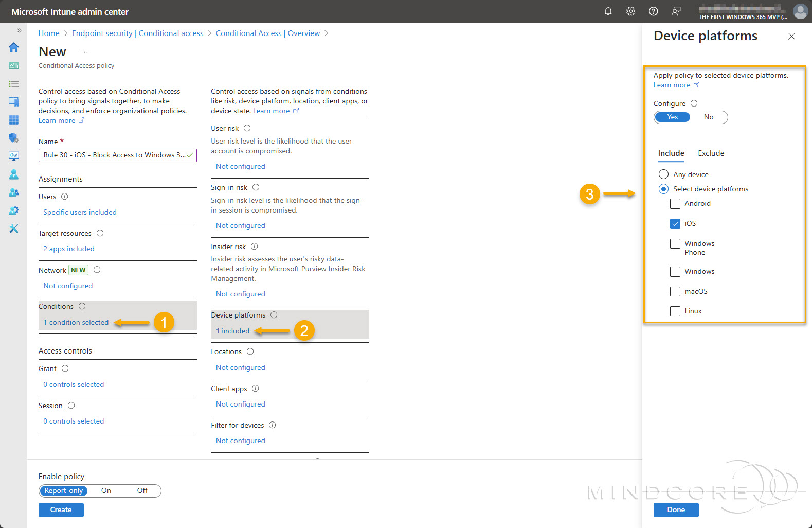Open Conditional Access | Overview breadcrumb
The height and width of the screenshot is (528, 812).
267,33
